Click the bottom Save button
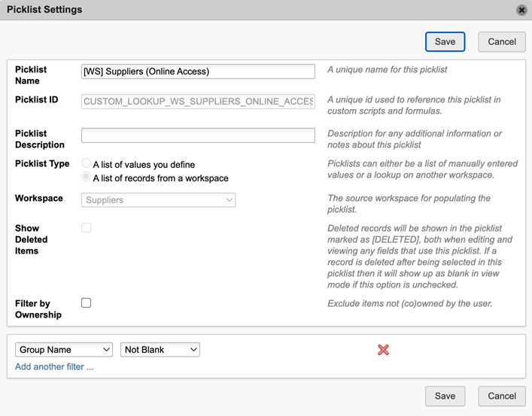The width and height of the screenshot is (532, 416). coord(445,396)
